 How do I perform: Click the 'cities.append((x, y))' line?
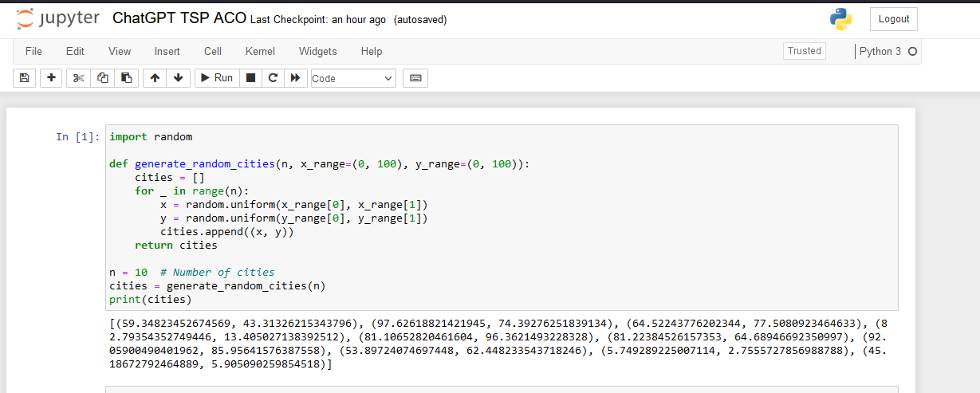[227, 232]
